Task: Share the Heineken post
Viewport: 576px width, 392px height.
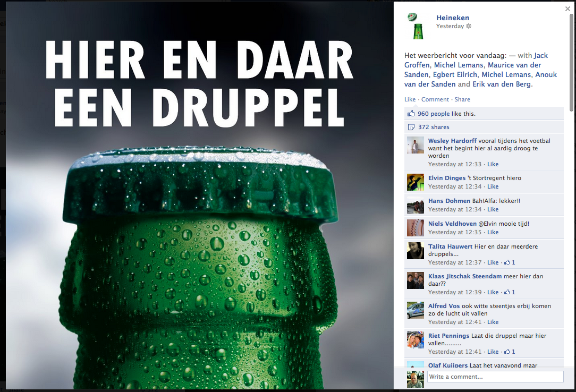Action: tap(462, 99)
